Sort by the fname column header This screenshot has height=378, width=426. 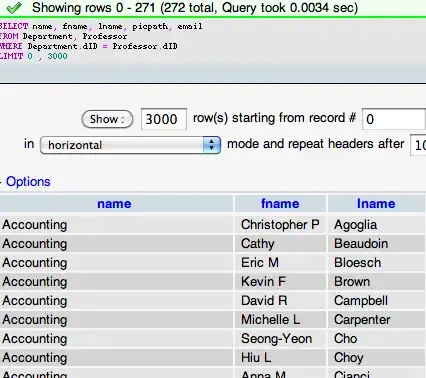(280, 204)
